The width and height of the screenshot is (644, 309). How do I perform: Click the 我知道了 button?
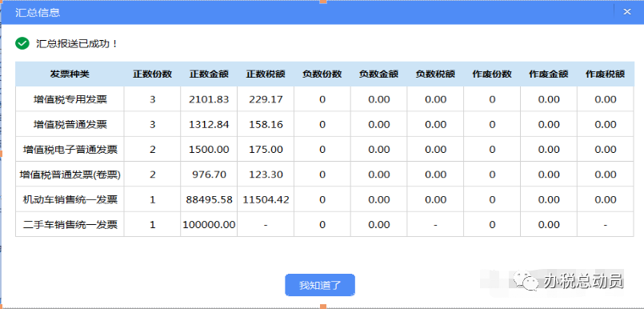[x=320, y=285]
